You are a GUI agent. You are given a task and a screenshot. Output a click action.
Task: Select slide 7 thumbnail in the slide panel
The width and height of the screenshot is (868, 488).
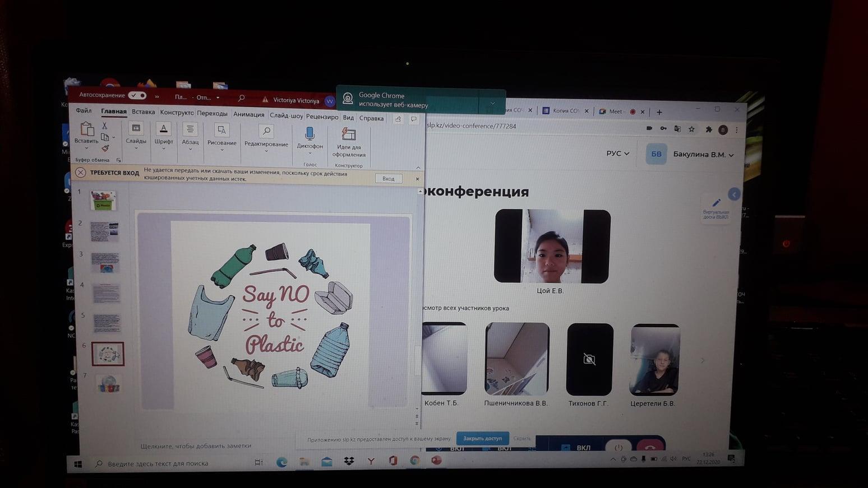click(x=108, y=384)
